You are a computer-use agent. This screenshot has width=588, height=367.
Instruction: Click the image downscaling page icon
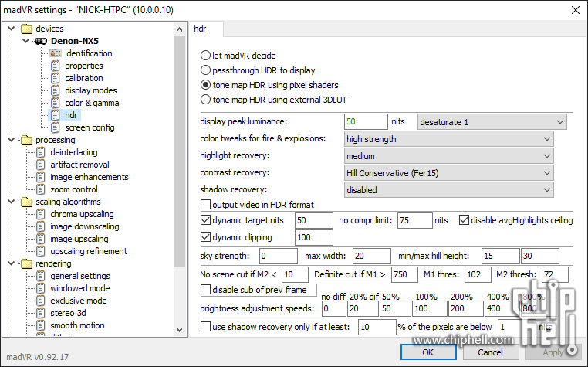click(x=40, y=226)
